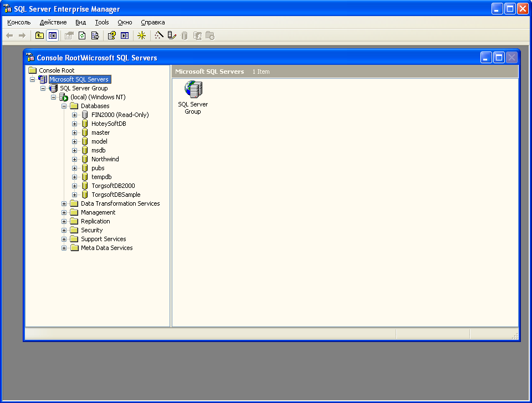Open SQL Server Group icon in right pane
The width and height of the screenshot is (532, 403).
click(x=193, y=90)
